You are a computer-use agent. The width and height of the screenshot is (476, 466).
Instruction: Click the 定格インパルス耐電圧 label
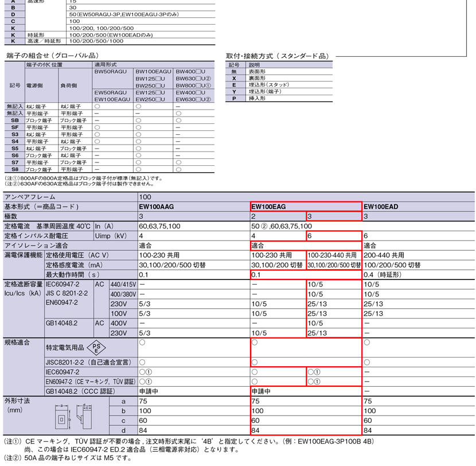pyautogui.click(x=36, y=236)
